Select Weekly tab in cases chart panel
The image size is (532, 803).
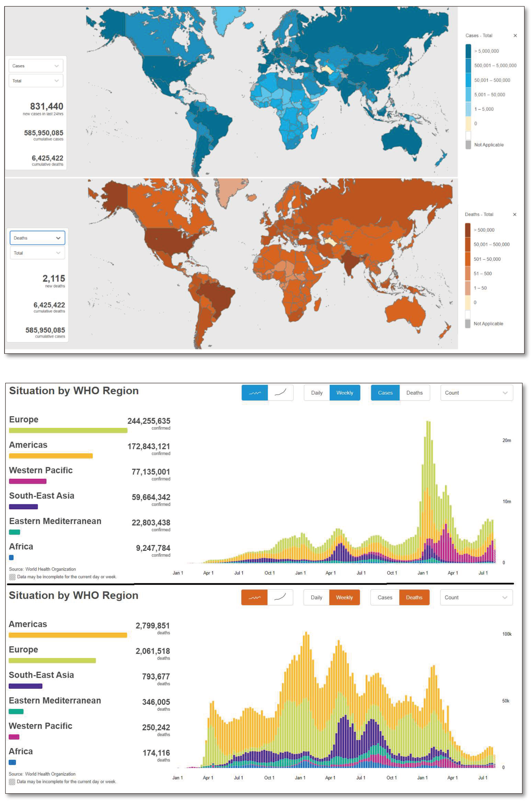(344, 393)
